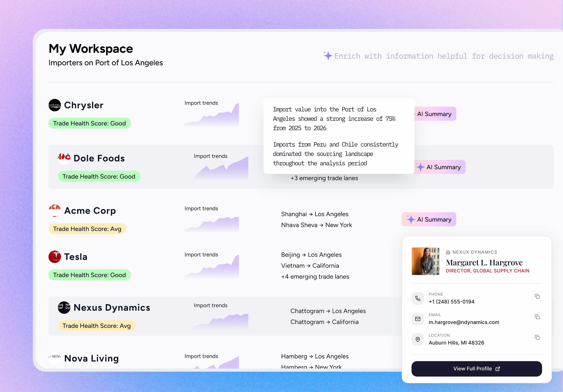This screenshot has height=392, width=563.
Task: Open Chrysler import trends chart
Action: 212,115
